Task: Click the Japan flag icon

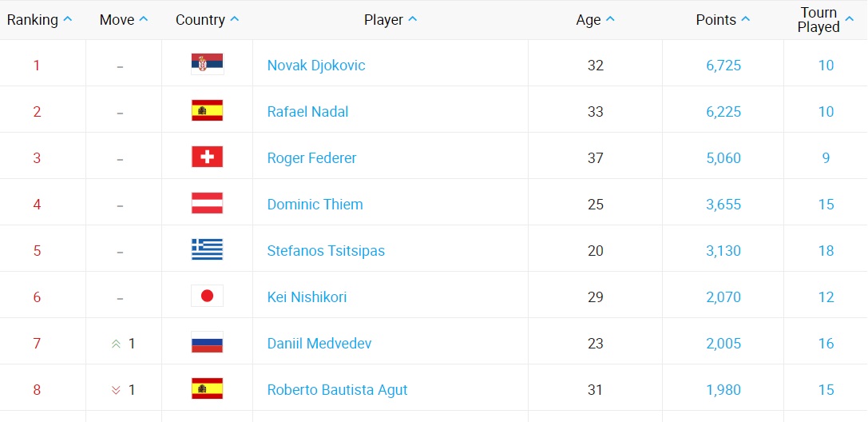Action: (x=208, y=296)
